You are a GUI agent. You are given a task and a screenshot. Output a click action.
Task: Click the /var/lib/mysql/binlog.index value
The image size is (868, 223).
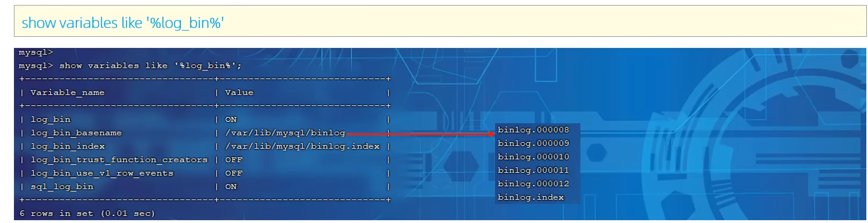[302, 146]
